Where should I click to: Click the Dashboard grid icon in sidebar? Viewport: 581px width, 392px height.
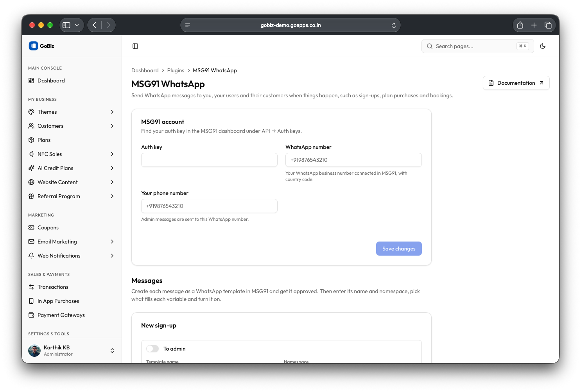tap(31, 81)
